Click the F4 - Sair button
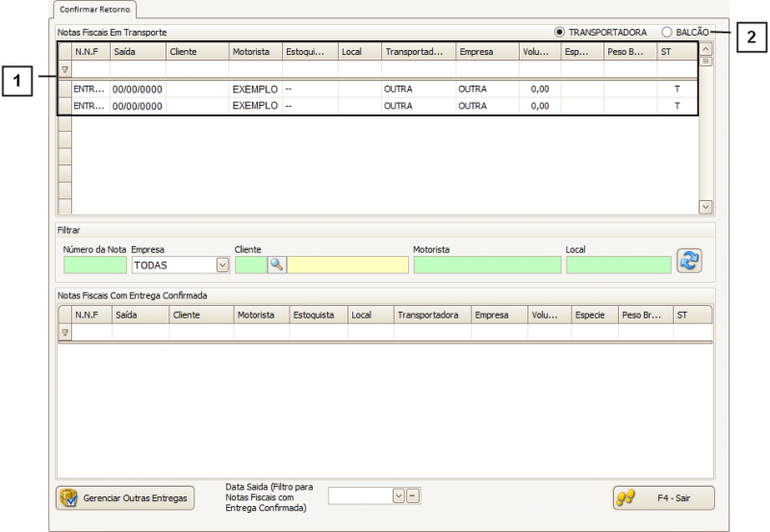 [x=663, y=497]
